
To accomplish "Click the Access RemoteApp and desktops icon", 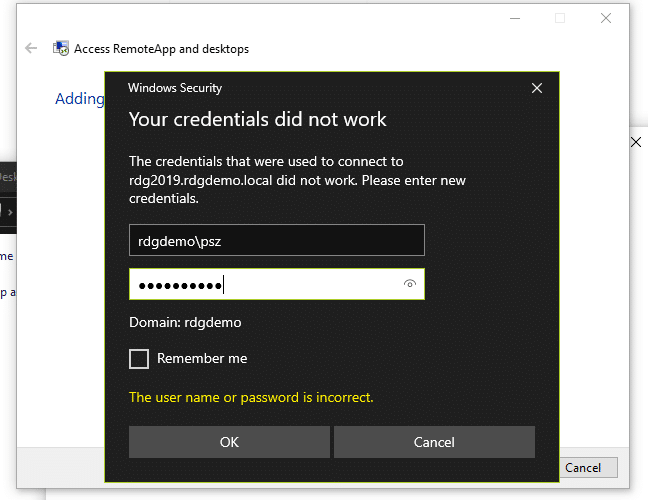I will tap(61, 48).
